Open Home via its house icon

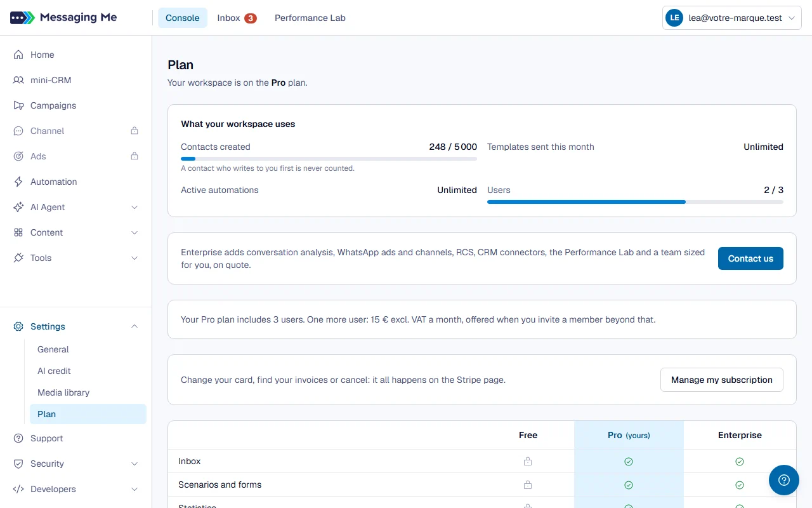coord(18,55)
